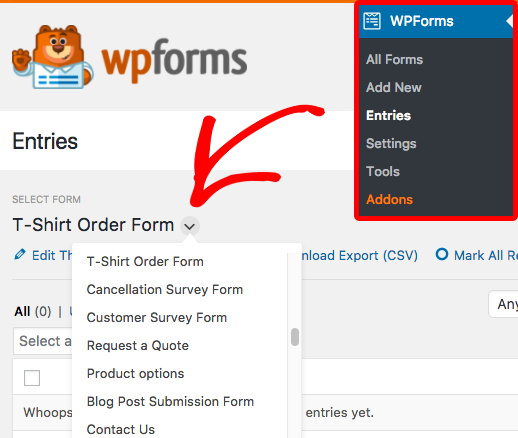The width and height of the screenshot is (518, 438).
Task: Click the Mark All Read circle icon
Action: [442, 254]
